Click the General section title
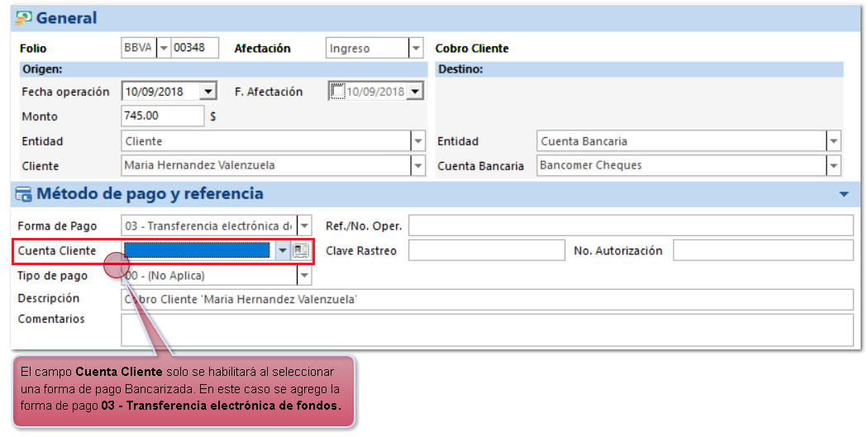This screenshot has width=868, height=437. (x=66, y=18)
